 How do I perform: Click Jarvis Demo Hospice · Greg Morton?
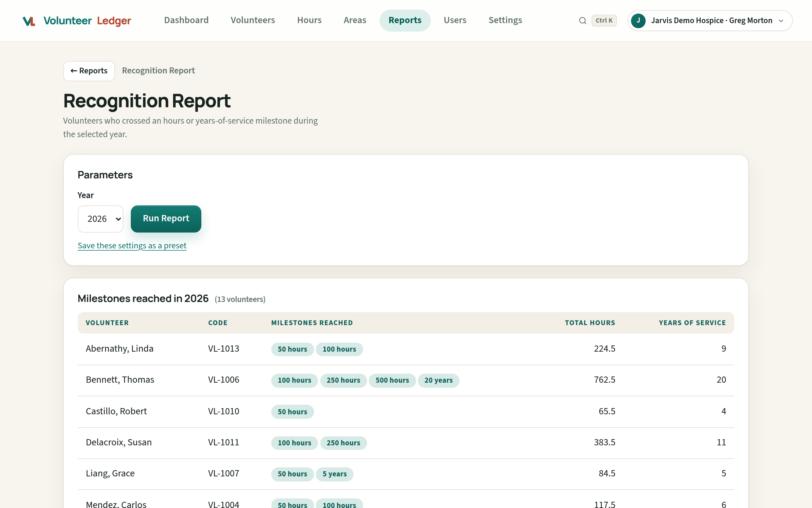click(712, 21)
